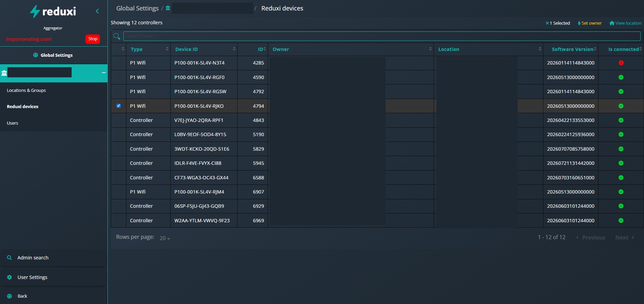Click the Admin search magnifier icon
Screen dimensions: 644x304
(x=9, y=258)
